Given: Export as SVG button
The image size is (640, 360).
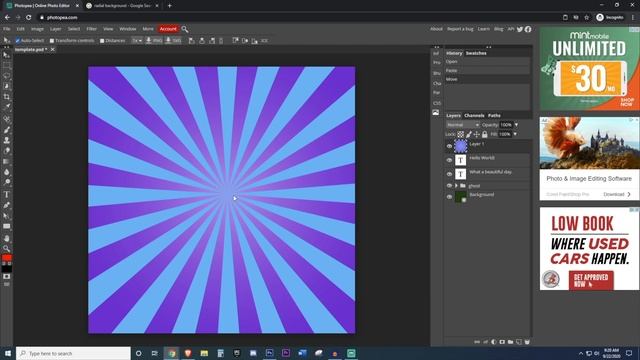Looking at the screenshot, I should (x=173, y=41).
